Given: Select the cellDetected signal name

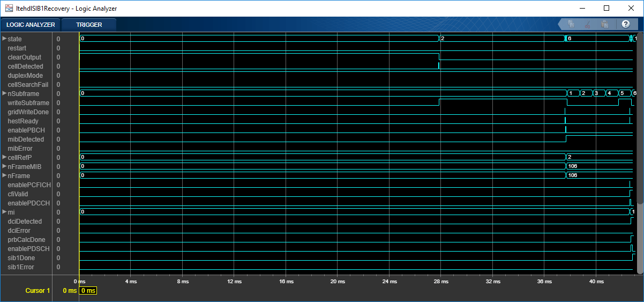Looking at the screenshot, I should tap(25, 67).
